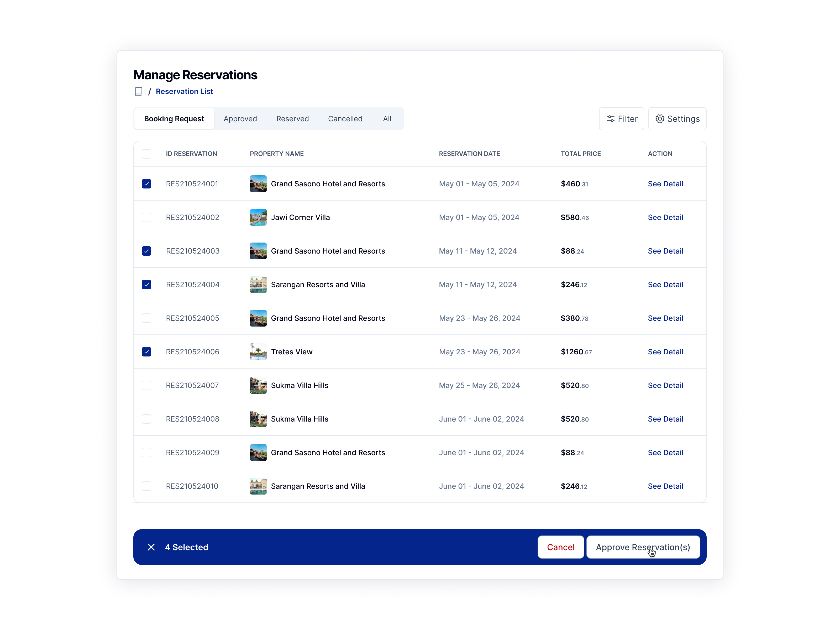This screenshot has width=840, height=630.
Task: Show the All reservations tab
Action: click(387, 118)
